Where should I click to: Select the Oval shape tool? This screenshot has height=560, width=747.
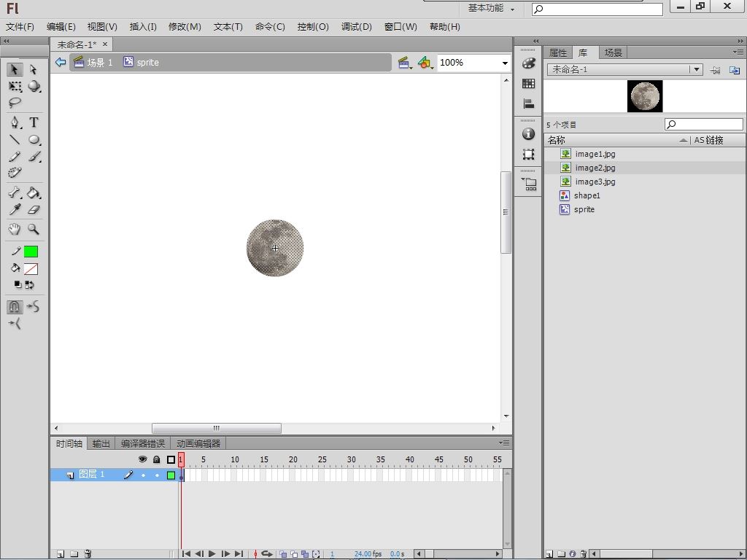pos(34,140)
